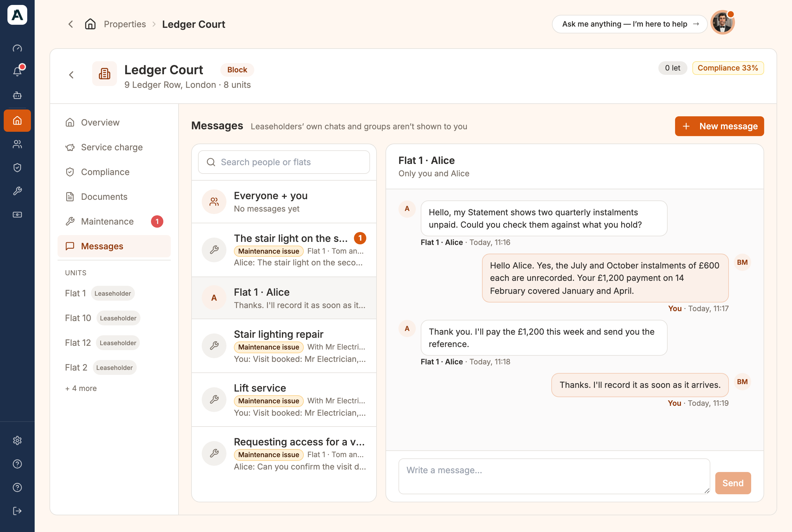Screen dimensions: 792x532
Task: Click the app logo at top left
Action: coord(17,15)
